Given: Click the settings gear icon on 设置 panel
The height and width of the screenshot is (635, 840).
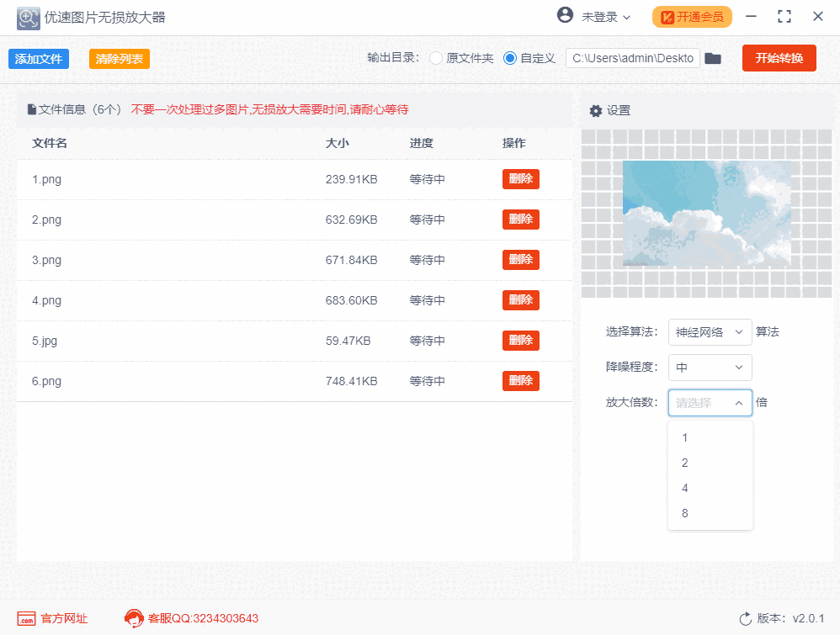Looking at the screenshot, I should 596,110.
